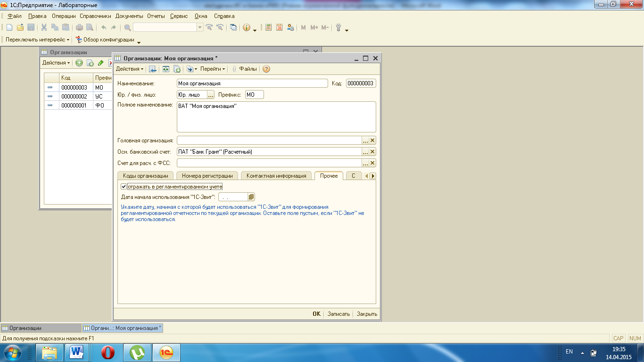Click the Префикс input field
This screenshot has width=644, height=362.
click(255, 95)
